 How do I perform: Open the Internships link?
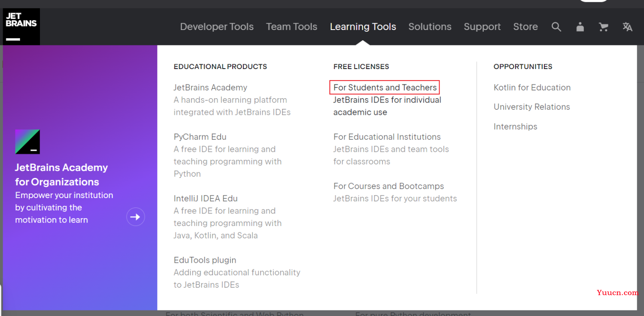point(515,126)
